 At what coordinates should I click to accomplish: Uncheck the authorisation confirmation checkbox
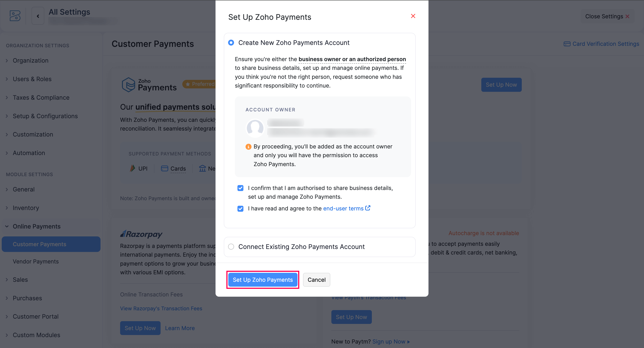click(x=240, y=188)
